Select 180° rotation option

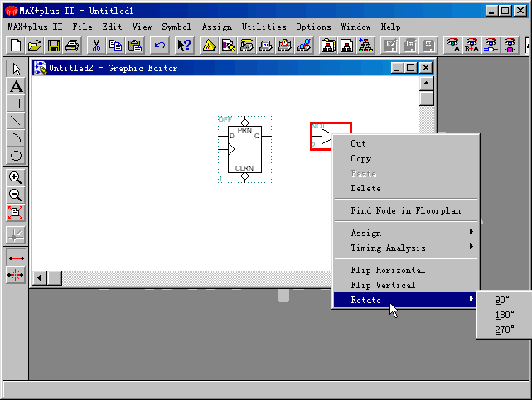[x=504, y=315]
